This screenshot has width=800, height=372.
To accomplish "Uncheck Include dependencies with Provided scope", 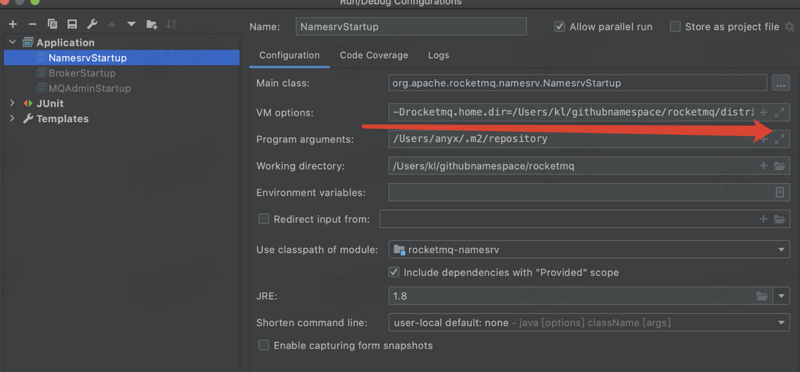I will pos(394,272).
